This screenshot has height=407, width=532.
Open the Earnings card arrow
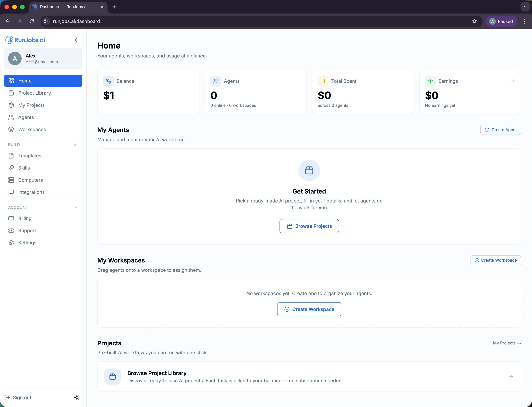click(x=513, y=81)
